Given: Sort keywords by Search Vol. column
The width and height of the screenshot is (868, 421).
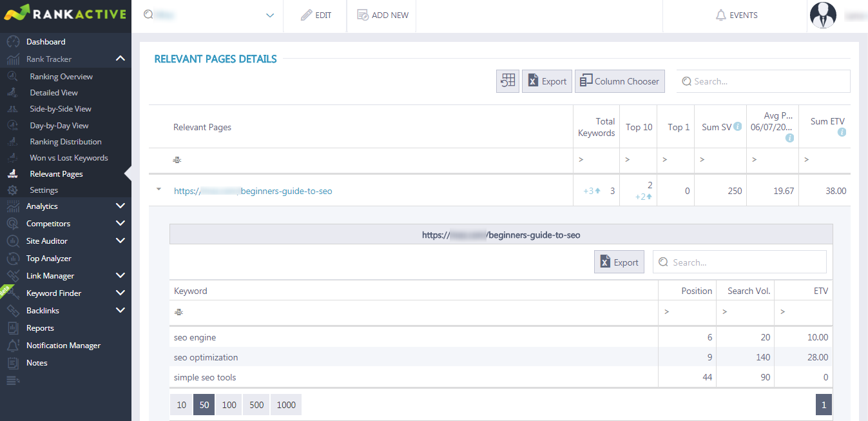Looking at the screenshot, I should click(x=745, y=291).
